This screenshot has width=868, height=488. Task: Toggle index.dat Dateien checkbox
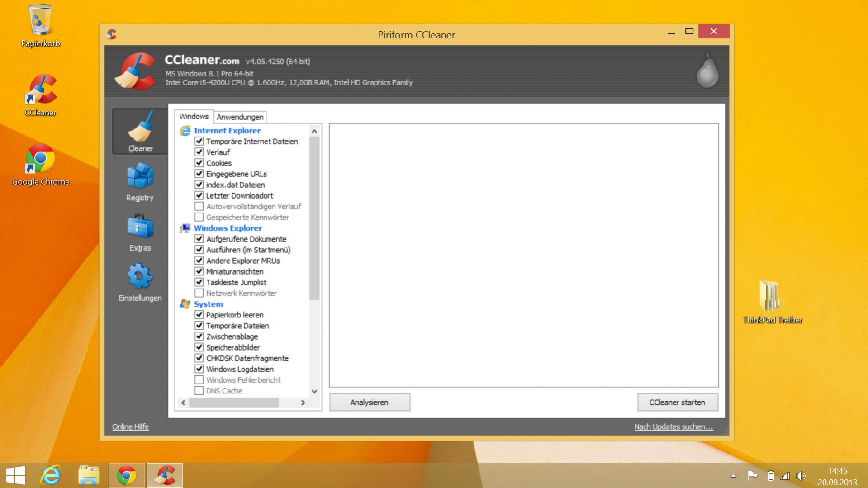coord(199,185)
